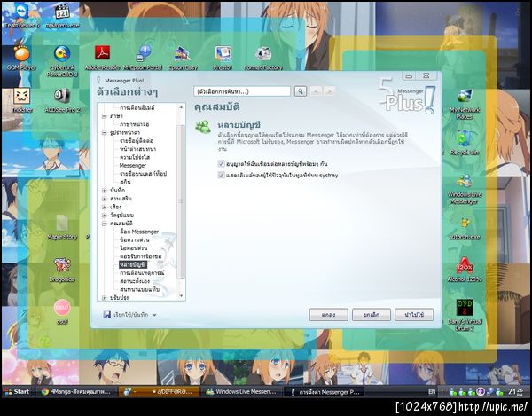Screen dimensions: 532x416
Task: Select the Dany's Virtual Drive 2 icon
Action: [465, 316]
